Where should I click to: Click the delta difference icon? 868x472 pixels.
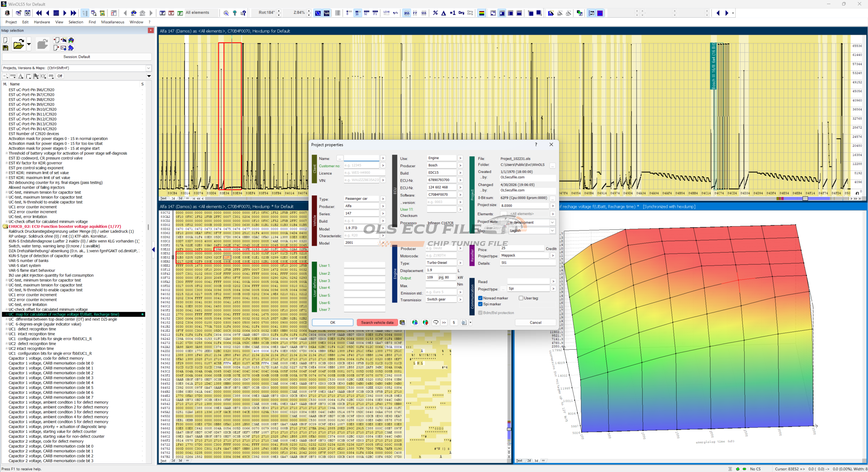443,13
